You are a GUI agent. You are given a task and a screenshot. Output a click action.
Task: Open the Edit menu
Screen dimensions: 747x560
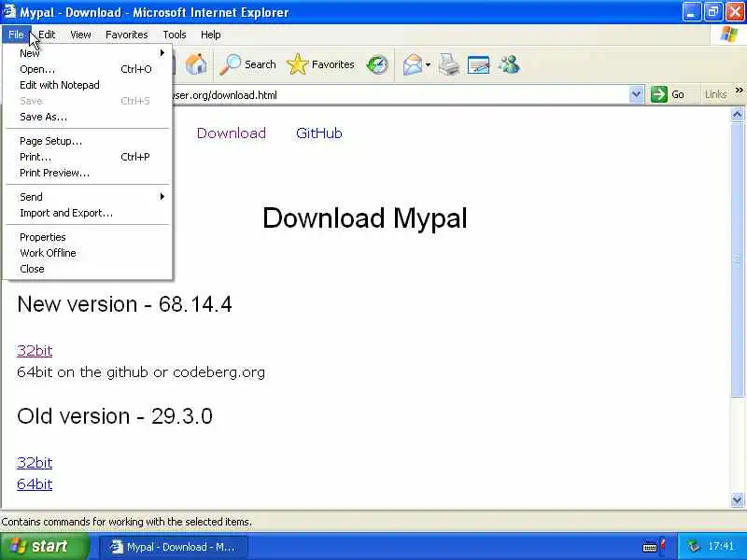47,35
